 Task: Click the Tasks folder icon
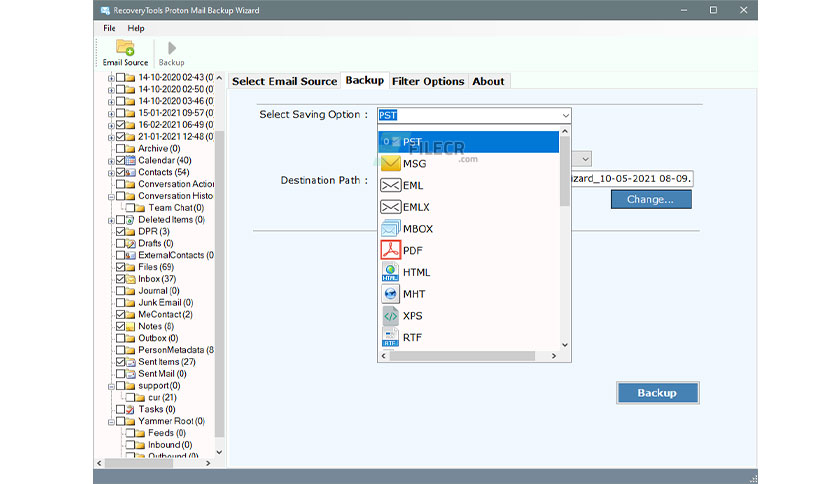pos(131,409)
